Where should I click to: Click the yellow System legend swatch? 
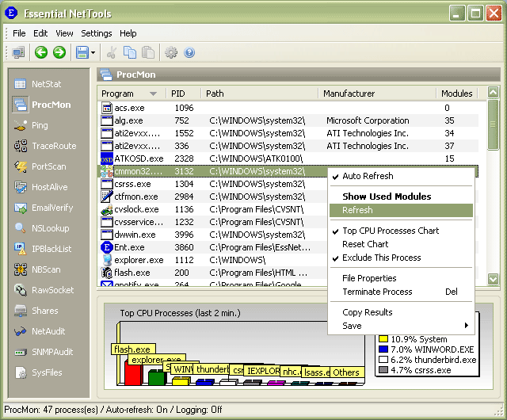click(x=383, y=339)
